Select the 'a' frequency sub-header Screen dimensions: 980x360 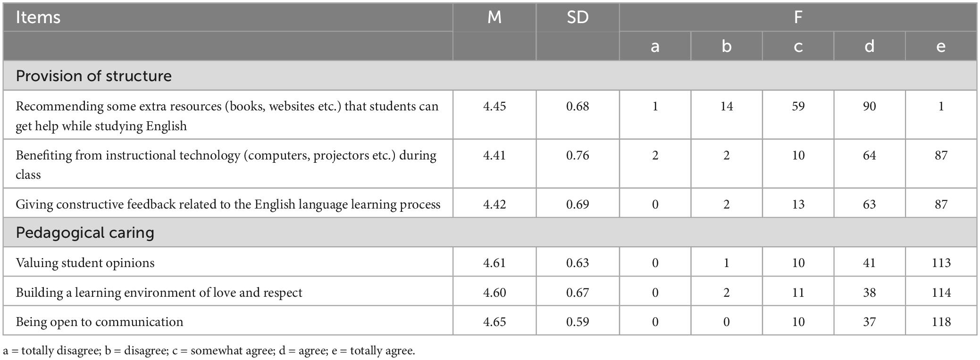tap(654, 46)
